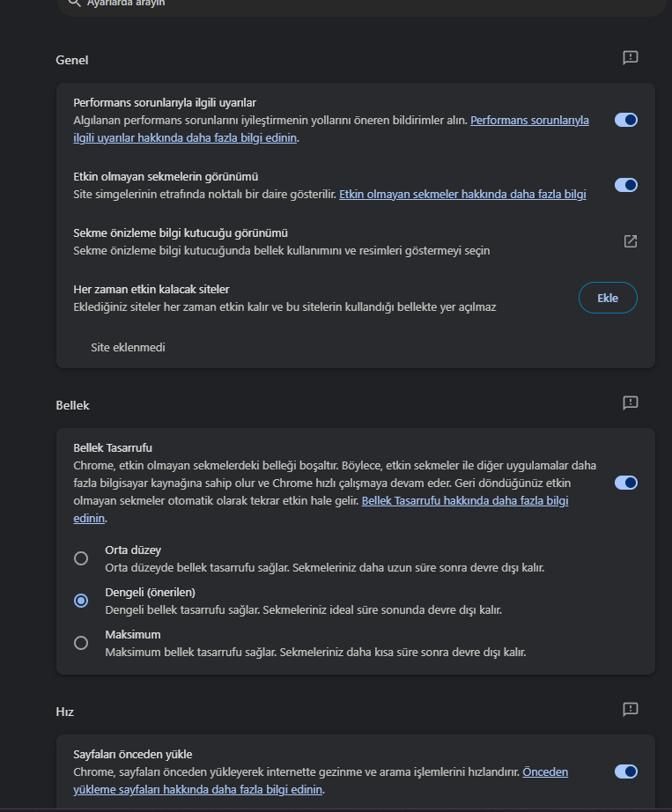Click the feedback icon beside Hız heading

tap(630, 709)
